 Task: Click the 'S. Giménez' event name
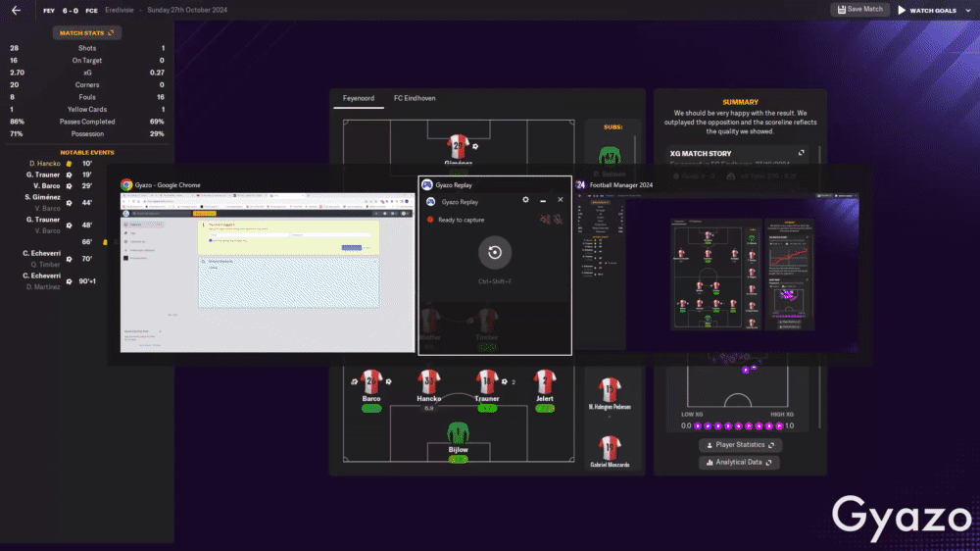pyautogui.click(x=42, y=197)
